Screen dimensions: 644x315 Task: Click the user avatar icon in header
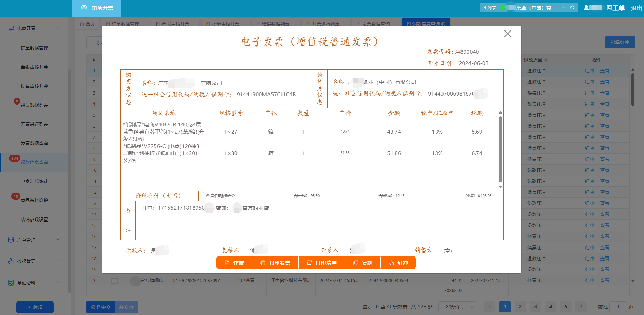tap(587, 8)
